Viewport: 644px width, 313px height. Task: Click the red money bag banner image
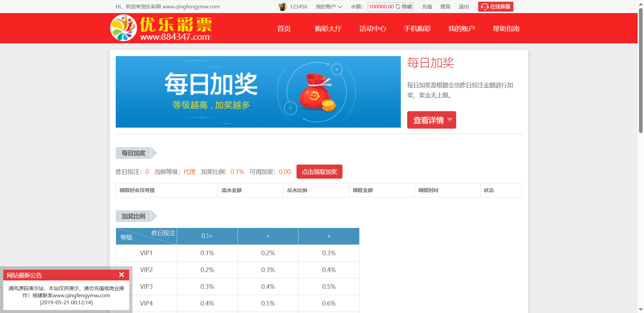317,92
